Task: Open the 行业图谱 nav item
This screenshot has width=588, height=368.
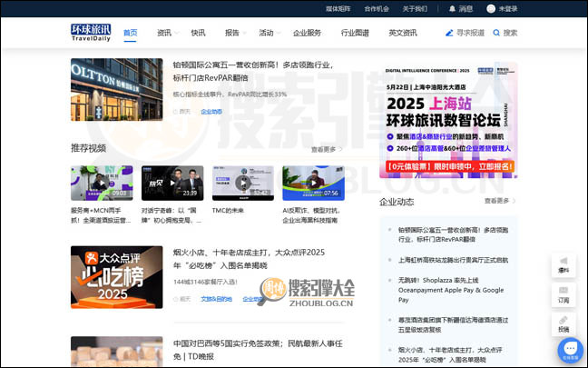Action: tap(355, 33)
